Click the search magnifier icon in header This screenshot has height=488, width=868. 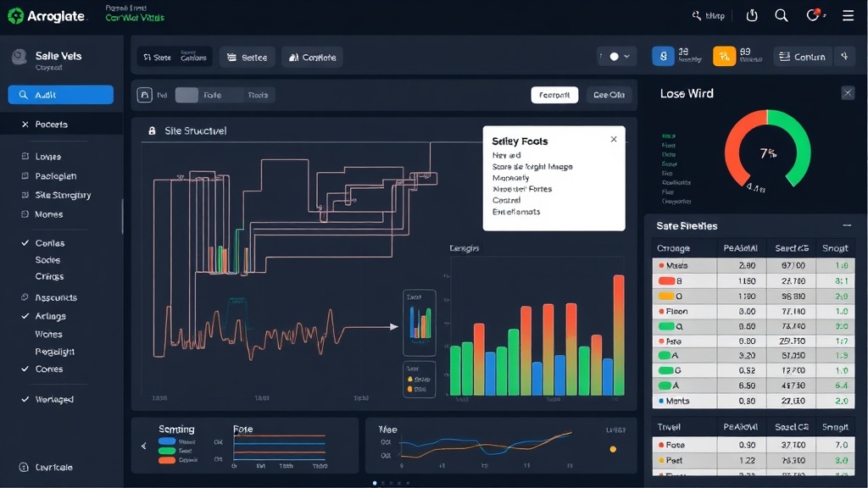point(781,15)
